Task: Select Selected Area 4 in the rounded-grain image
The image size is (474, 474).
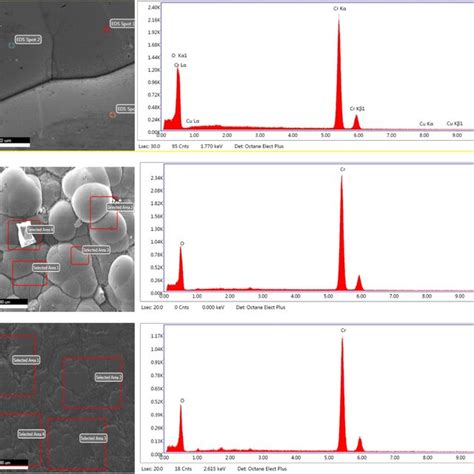Action: pyautogui.click(x=40, y=230)
